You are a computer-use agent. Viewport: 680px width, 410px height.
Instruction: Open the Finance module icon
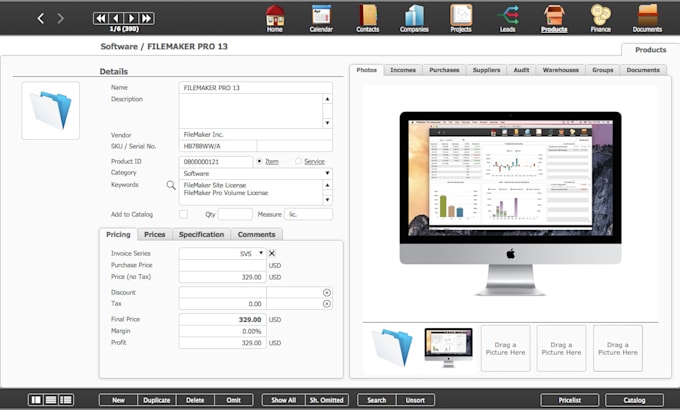click(601, 18)
